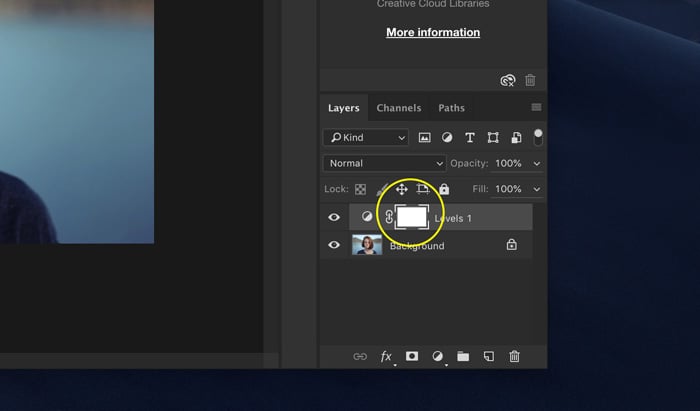Switch to the Layers tab
Viewport: 700px width, 411px height.
point(344,108)
